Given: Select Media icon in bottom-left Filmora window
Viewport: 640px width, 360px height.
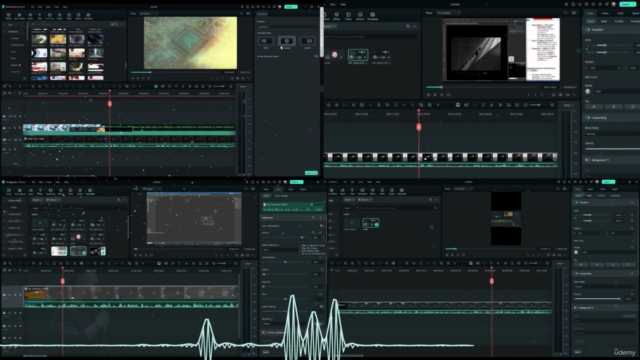Looking at the screenshot, I should click(x=9, y=191).
